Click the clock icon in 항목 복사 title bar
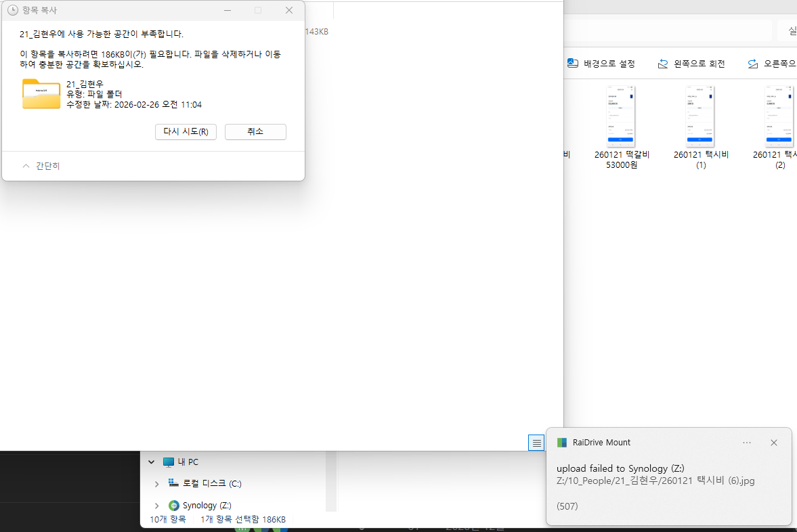This screenshot has width=797, height=532. [12, 10]
